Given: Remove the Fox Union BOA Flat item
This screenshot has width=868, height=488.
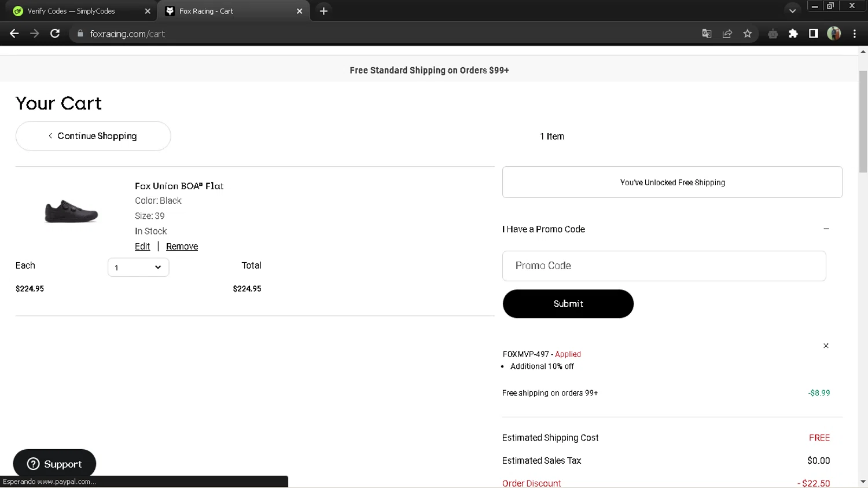Looking at the screenshot, I should (182, 247).
